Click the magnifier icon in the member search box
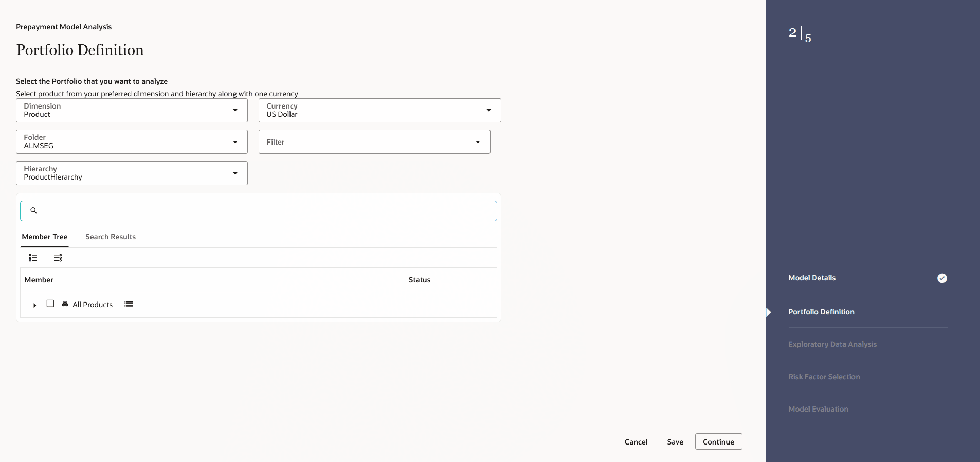Screen dimensions: 980x462 [x=33, y=210]
